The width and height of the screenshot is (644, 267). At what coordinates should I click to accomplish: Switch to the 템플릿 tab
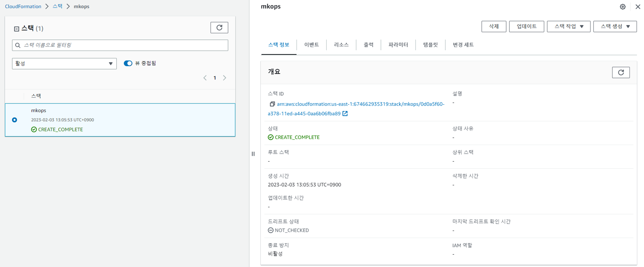point(431,45)
